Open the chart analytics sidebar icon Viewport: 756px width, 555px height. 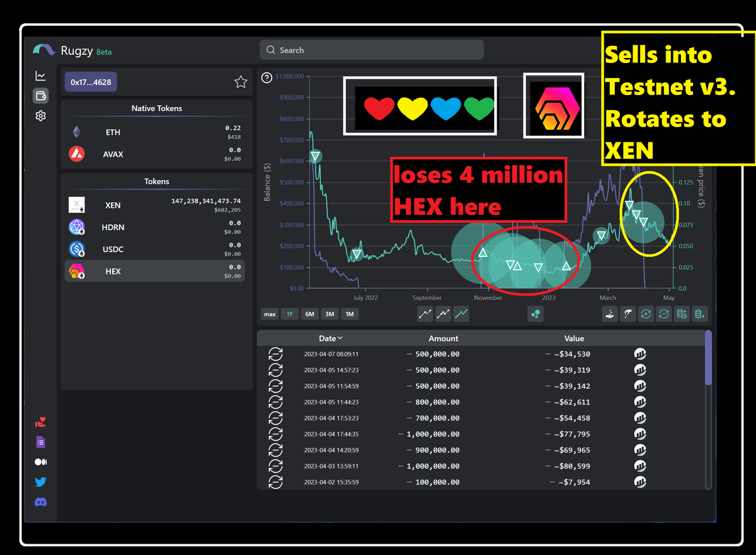40,76
